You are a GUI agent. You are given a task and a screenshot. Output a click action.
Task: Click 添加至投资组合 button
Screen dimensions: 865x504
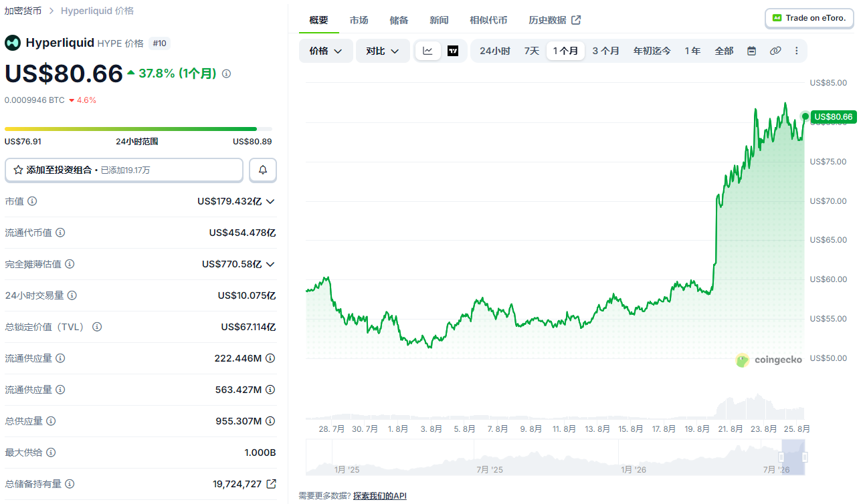pyautogui.click(x=124, y=170)
